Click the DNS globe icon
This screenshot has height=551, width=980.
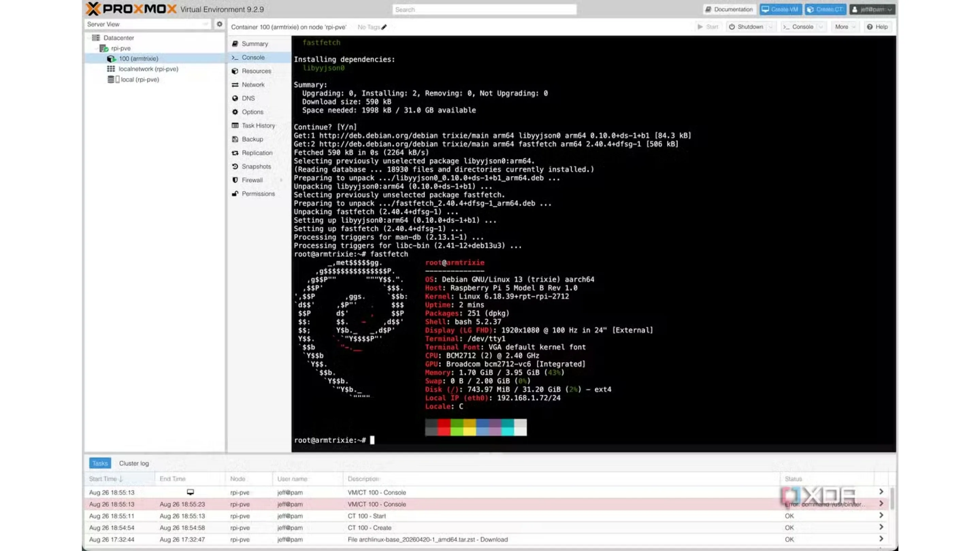coord(235,99)
